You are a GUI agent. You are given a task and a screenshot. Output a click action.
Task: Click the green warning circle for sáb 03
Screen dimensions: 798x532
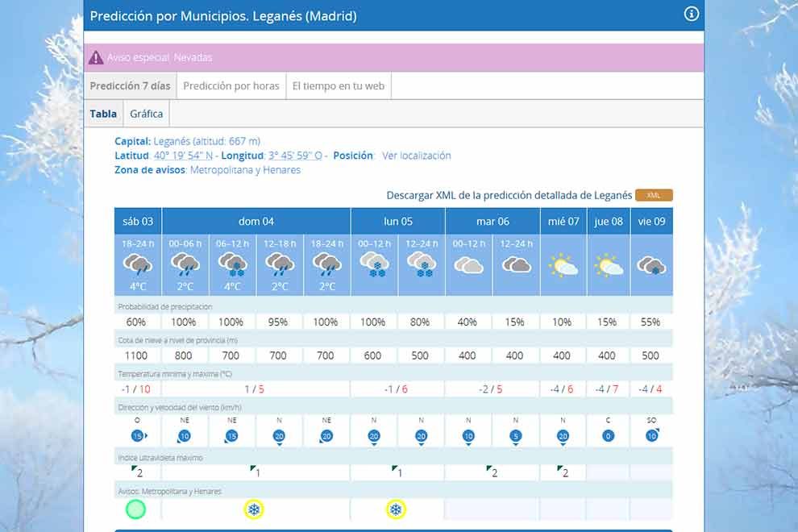pyautogui.click(x=136, y=509)
